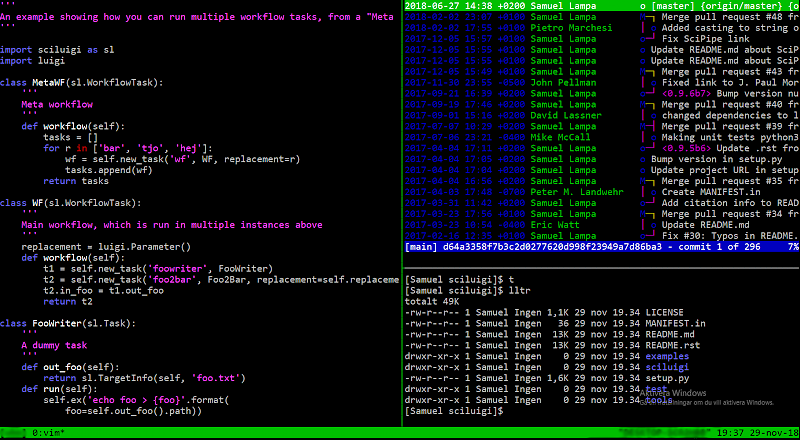Select the tmux window tab '0:vim*'
The width and height of the screenshot is (800, 440).
coord(48,433)
